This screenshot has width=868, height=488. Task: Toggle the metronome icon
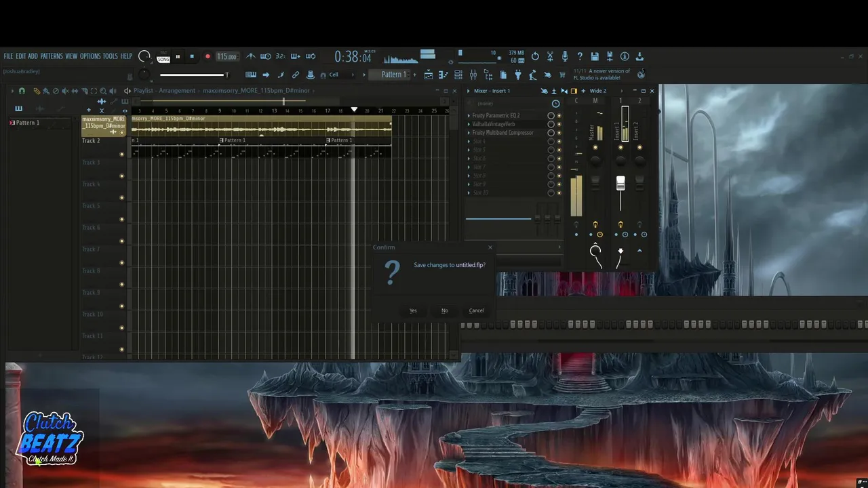tap(251, 56)
